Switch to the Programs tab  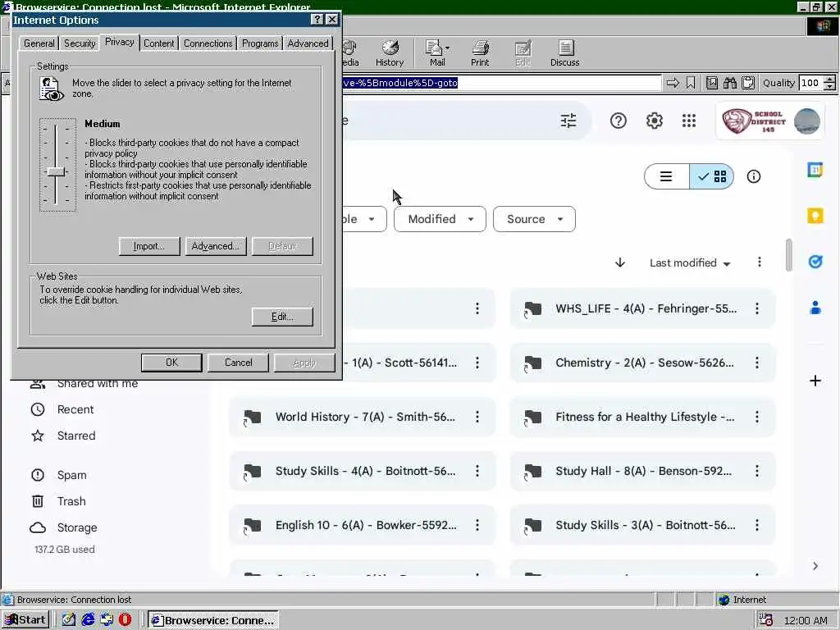click(260, 43)
